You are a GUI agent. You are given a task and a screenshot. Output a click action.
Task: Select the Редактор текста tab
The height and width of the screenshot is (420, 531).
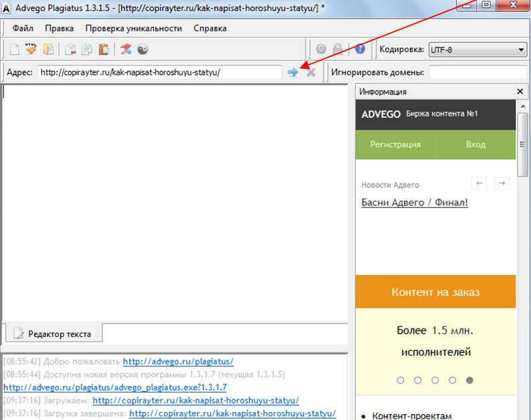tap(54, 334)
